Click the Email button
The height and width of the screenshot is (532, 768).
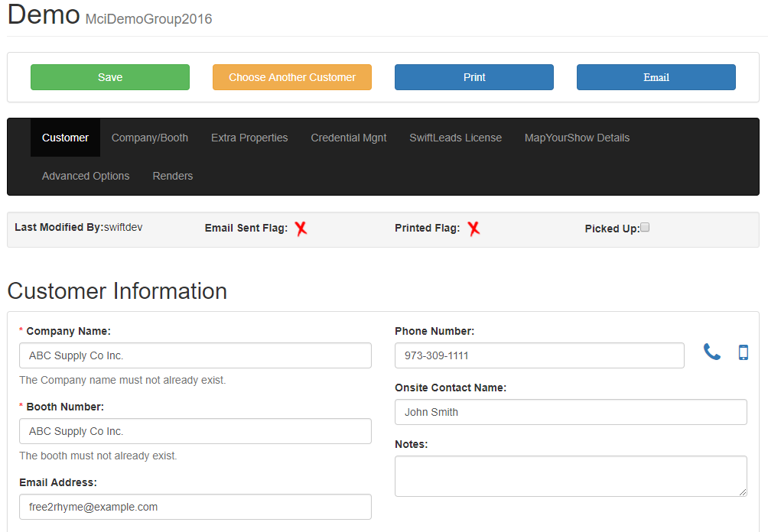click(x=656, y=77)
